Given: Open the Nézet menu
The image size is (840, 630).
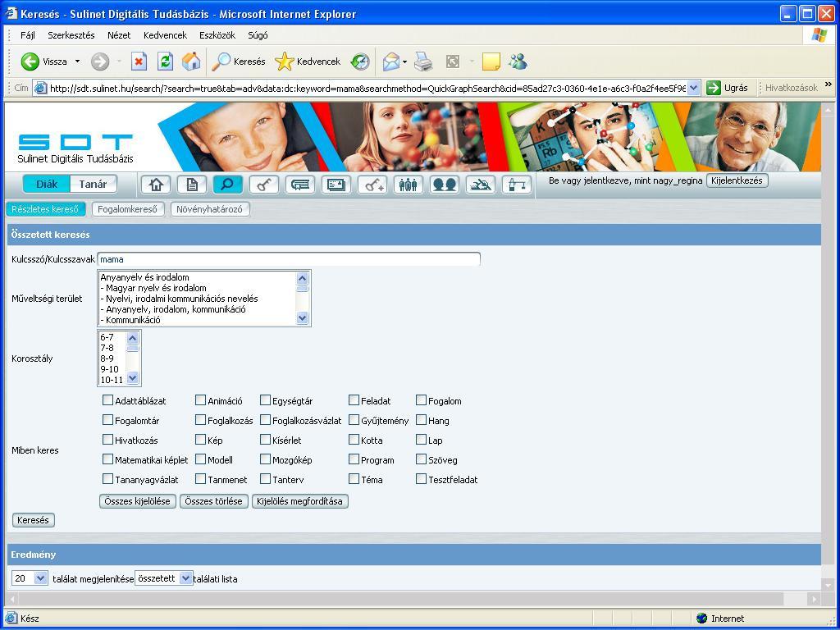Looking at the screenshot, I should tap(119, 35).
